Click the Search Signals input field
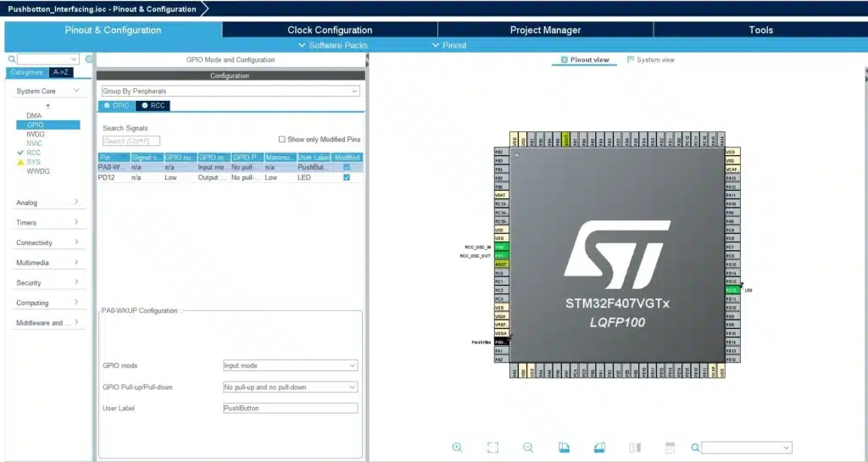Screen dimensions: 868x462 pyautogui.click(x=131, y=141)
